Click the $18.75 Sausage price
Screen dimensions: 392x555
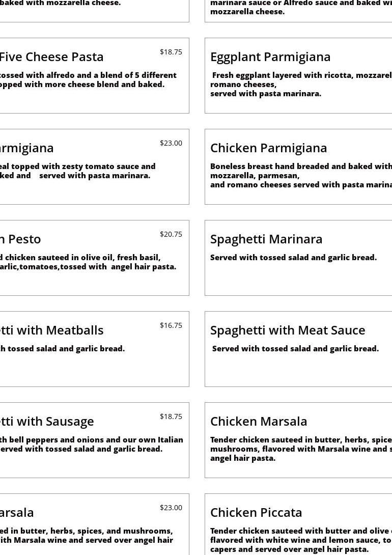[171, 417]
